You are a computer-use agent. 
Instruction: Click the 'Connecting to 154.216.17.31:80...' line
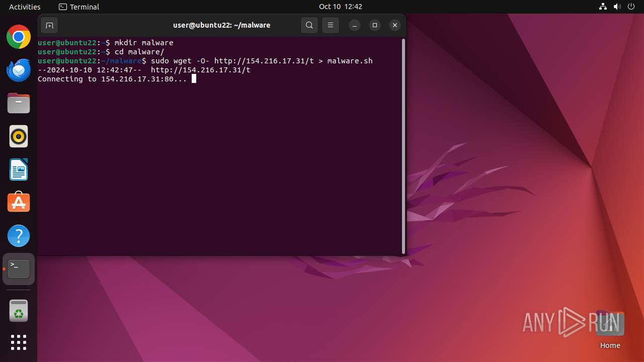pyautogui.click(x=112, y=79)
